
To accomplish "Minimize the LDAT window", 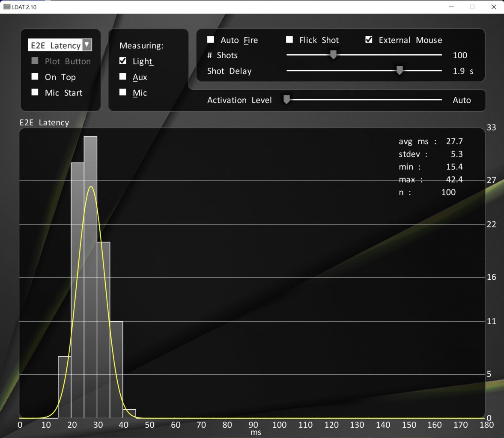I will (x=451, y=7).
